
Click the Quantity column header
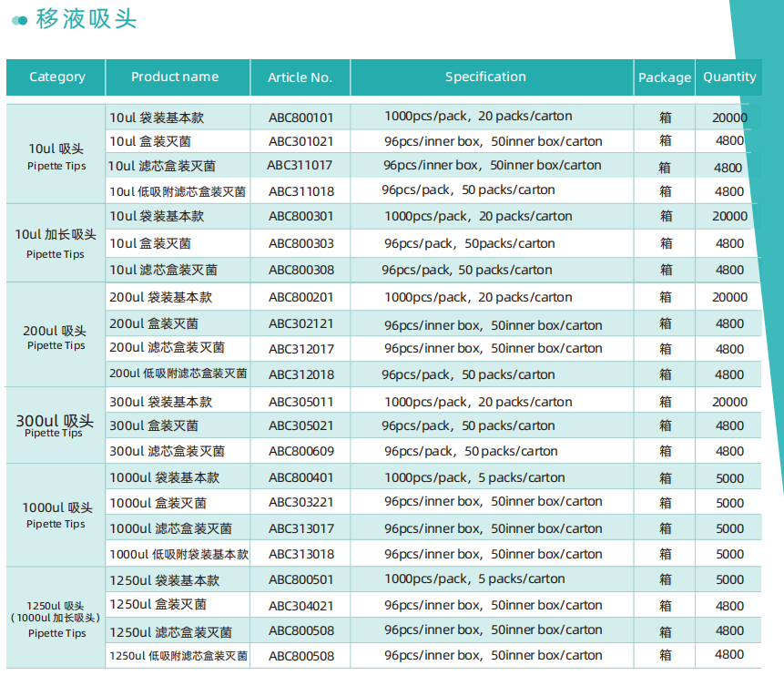(x=729, y=77)
